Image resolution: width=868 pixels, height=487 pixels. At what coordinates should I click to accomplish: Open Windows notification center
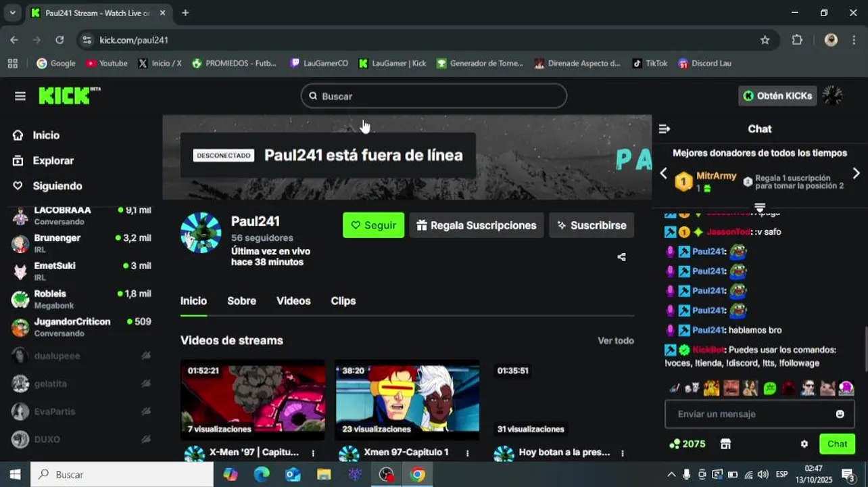tap(848, 475)
